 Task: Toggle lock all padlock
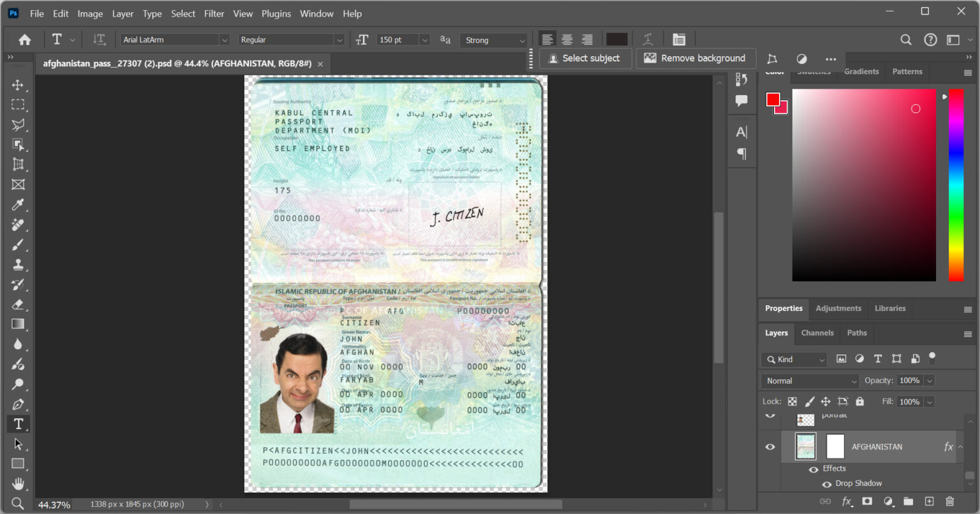(x=860, y=402)
